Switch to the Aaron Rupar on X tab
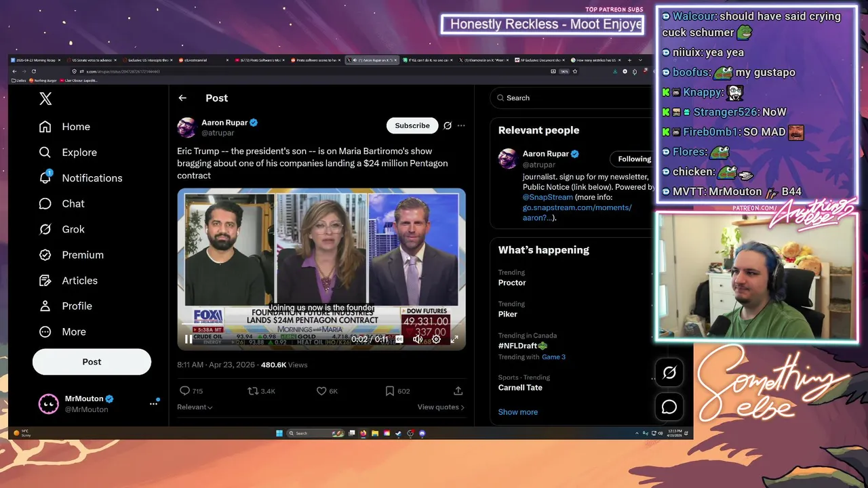The width and height of the screenshot is (868, 488). (x=372, y=60)
